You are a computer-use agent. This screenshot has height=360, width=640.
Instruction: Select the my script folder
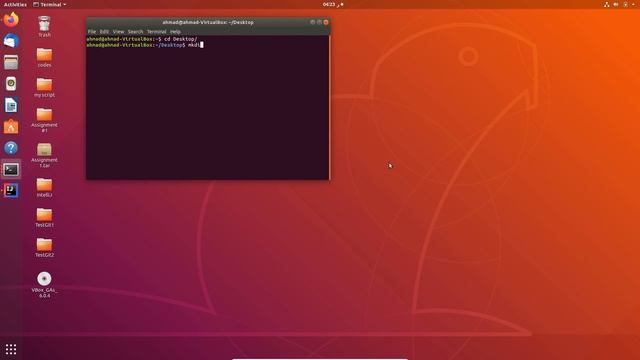pos(44,87)
